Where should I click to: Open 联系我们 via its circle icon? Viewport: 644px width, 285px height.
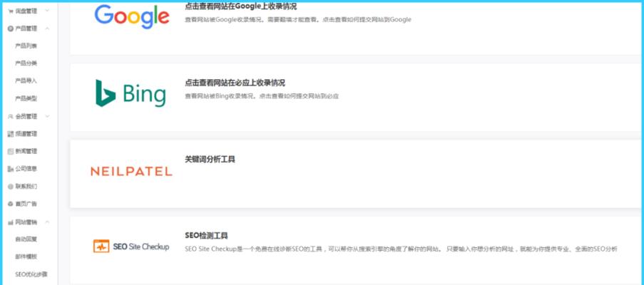[11, 187]
